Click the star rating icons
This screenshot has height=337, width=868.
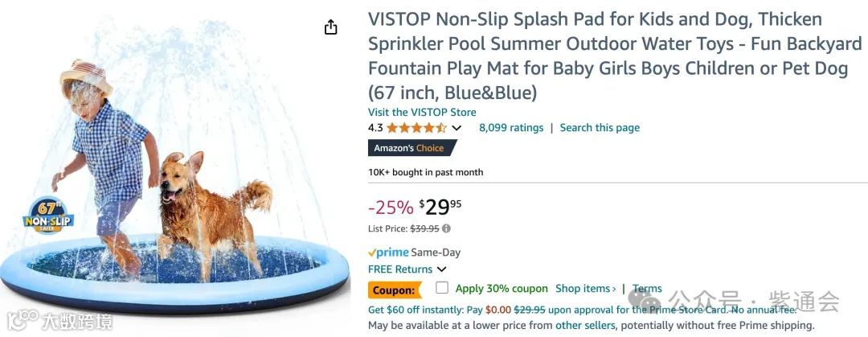point(416,128)
